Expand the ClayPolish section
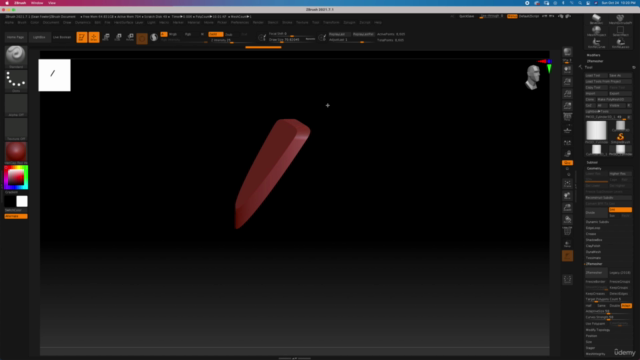This screenshot has height=360, width=640. coord(593,246)
